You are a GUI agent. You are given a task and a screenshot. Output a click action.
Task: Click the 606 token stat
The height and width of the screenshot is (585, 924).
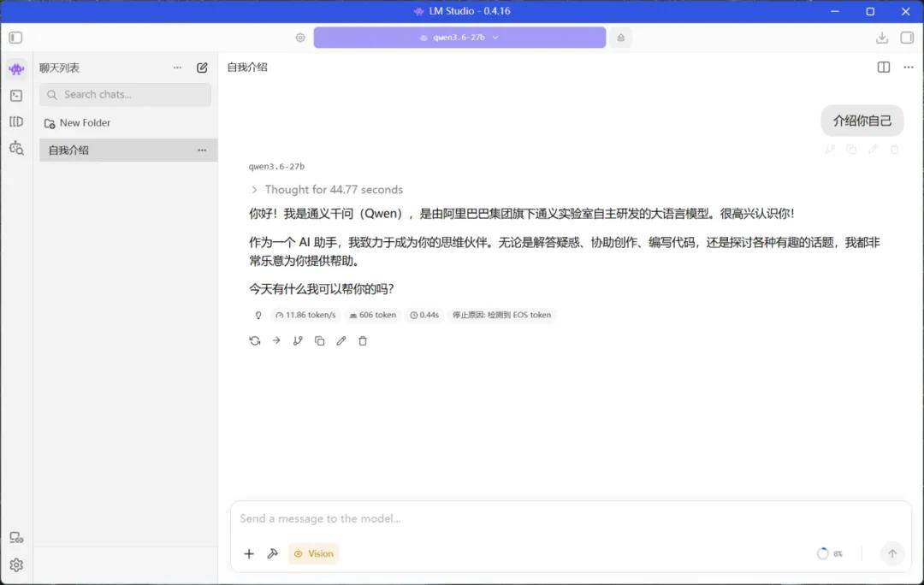coord(372,316)
